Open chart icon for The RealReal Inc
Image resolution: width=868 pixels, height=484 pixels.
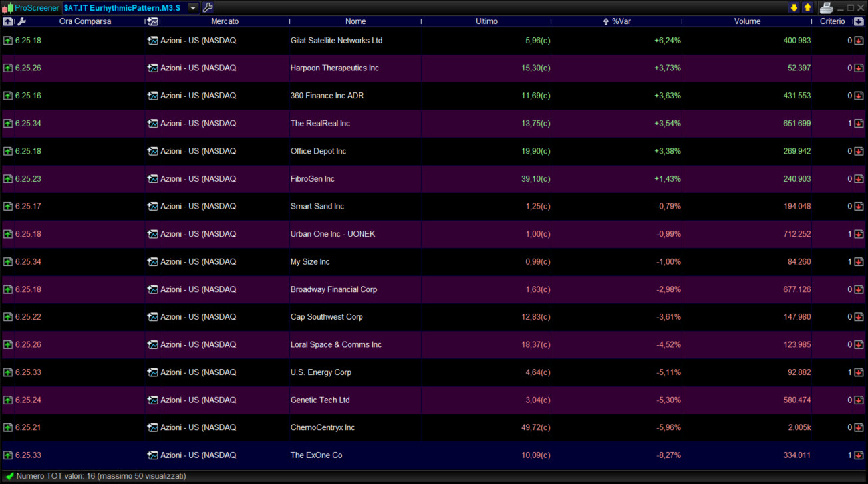click(x=153, y=124)
